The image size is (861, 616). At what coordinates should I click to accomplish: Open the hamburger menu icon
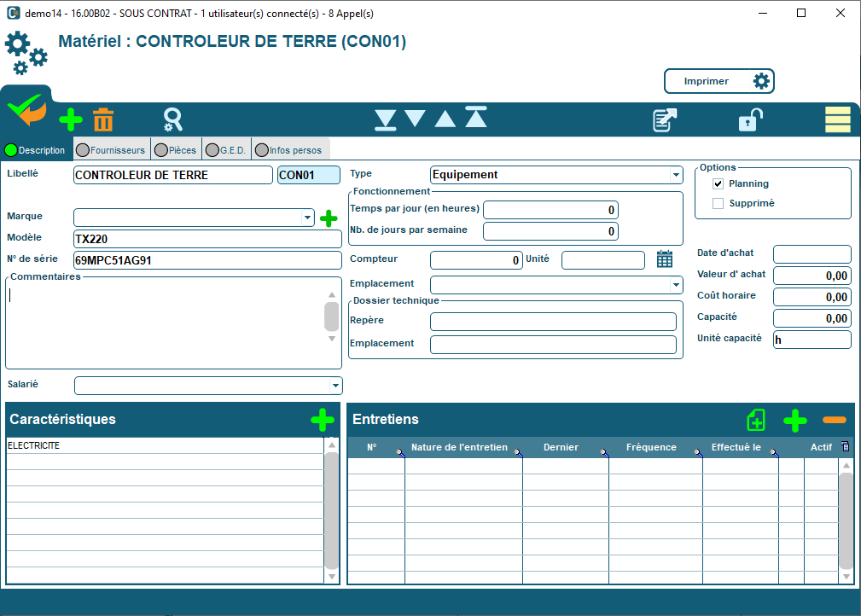pos(837,119)
